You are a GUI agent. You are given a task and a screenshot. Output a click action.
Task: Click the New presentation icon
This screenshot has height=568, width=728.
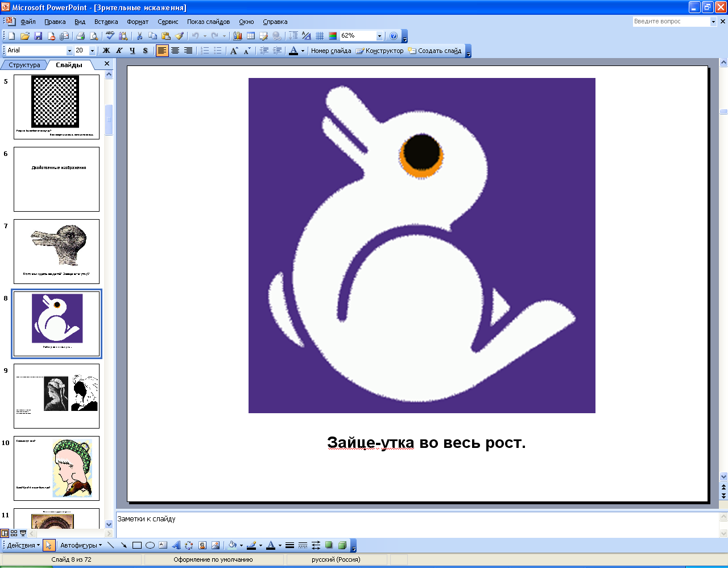click(x=11, y=36)
